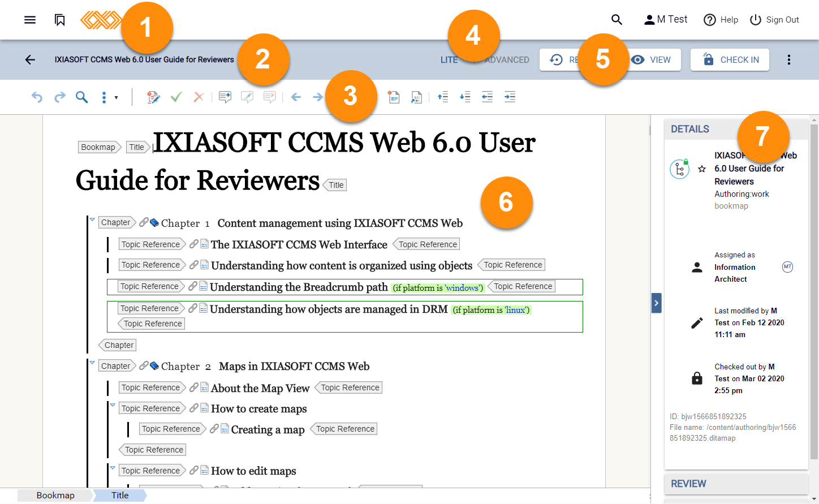Sign Out of the application
This screenshot has height=504, width=819.
(774, 20)
